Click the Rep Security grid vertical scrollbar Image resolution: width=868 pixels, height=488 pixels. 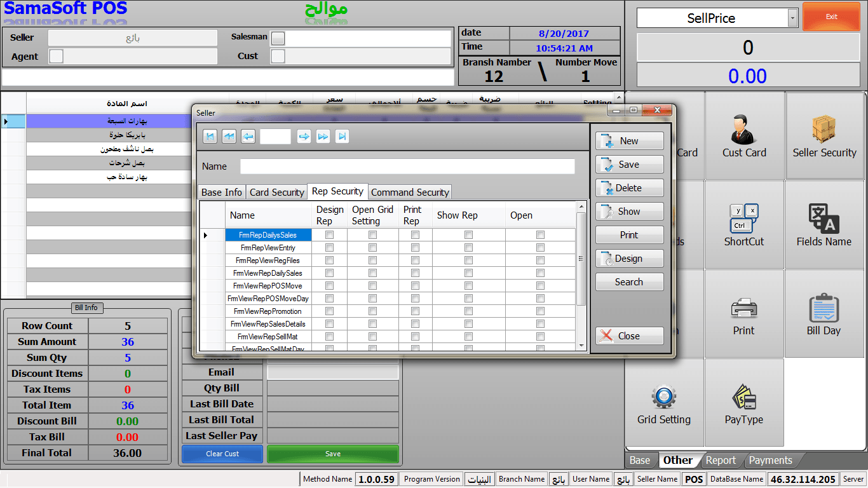(581, 276)
